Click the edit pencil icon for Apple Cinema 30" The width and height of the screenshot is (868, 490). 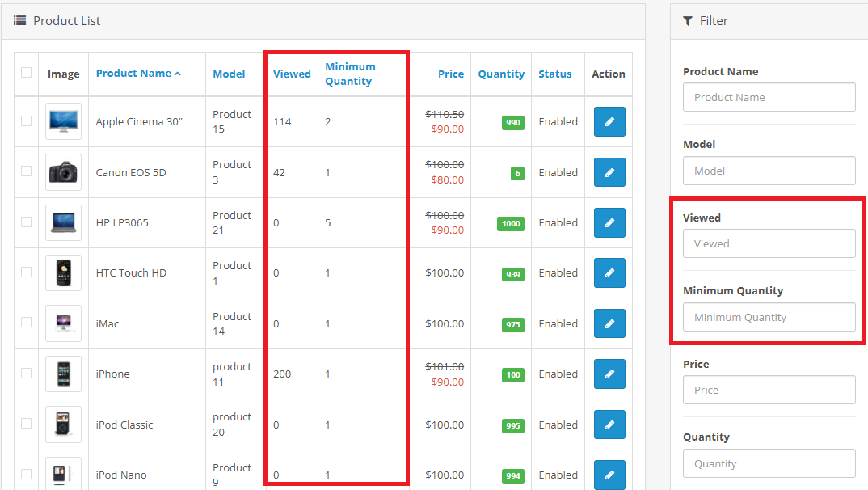pos(609,121)
